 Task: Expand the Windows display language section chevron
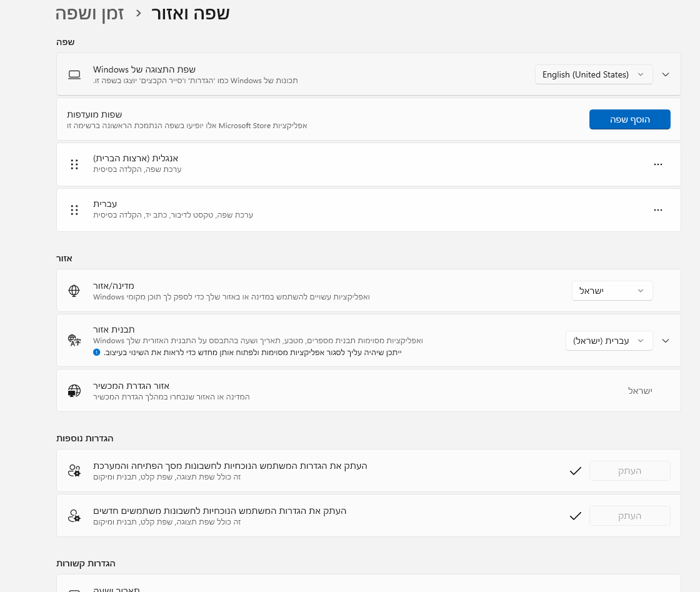point(666,74)
